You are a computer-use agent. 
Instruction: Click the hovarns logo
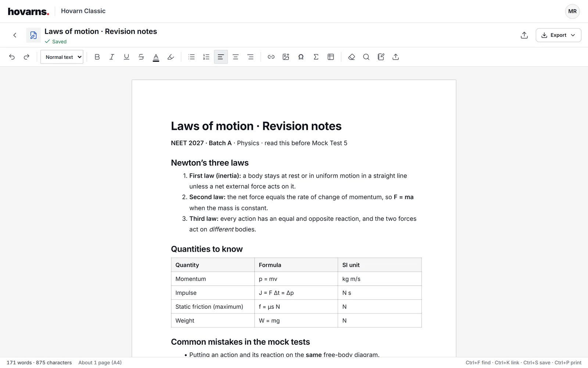28,11
